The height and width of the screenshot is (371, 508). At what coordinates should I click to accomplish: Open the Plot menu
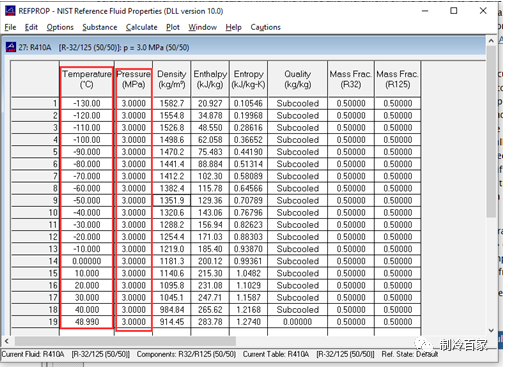(x=173, y=27)
